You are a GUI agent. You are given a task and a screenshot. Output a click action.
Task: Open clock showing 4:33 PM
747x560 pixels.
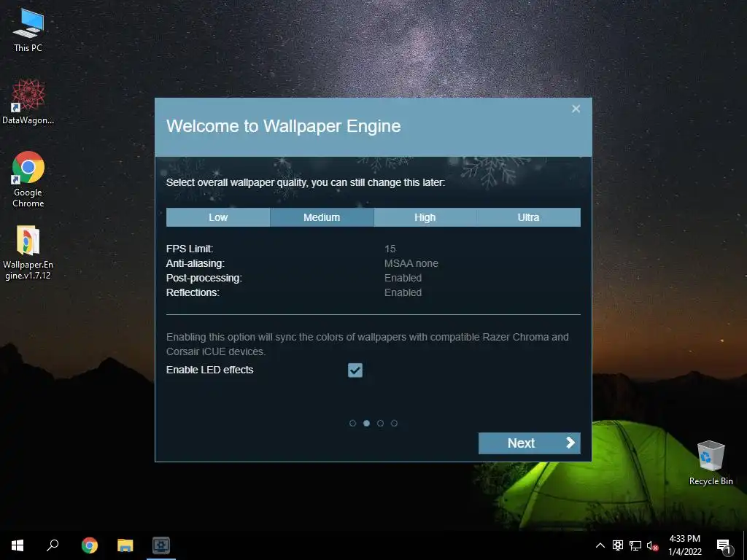click(684, 545)
